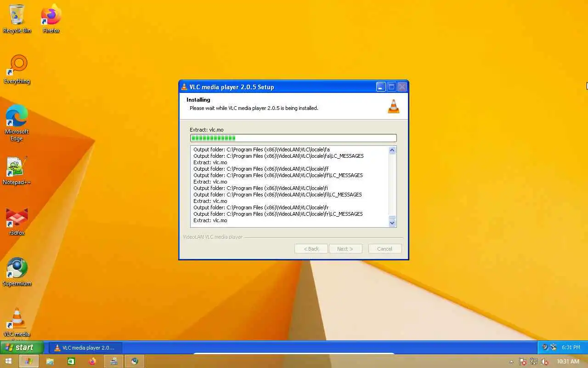Click the VLC cone icon in setup title bar
588x368 pixels.
[184, 87]
